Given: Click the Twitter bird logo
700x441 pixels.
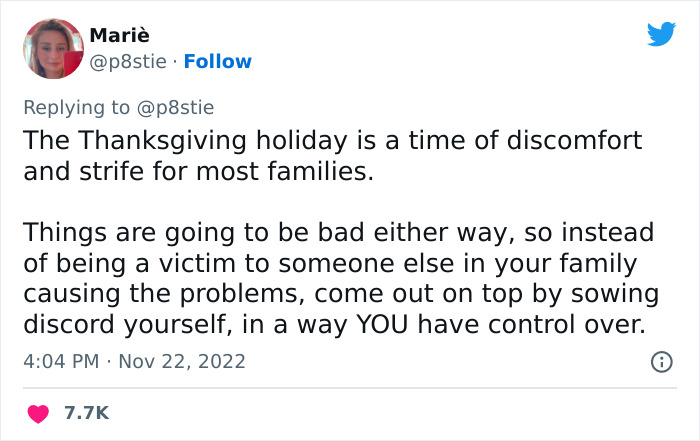Looking at the screenshot, I should pyautogui.click(x=661, y=34).
